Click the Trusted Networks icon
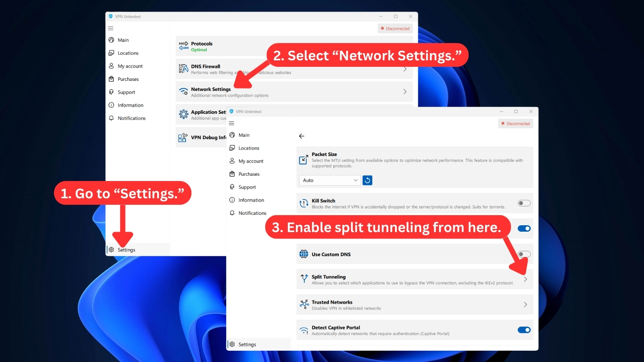Screen dimensions: 644x362 coord(304,304)
